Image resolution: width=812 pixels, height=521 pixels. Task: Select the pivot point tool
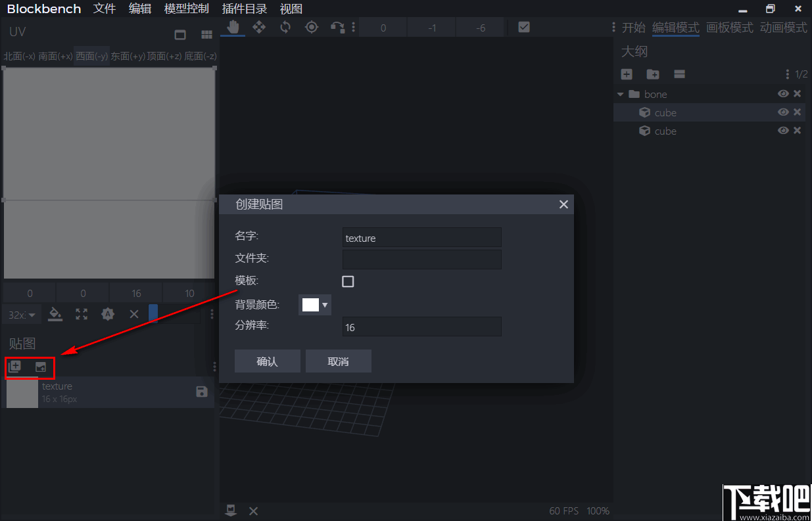point(312,27)
